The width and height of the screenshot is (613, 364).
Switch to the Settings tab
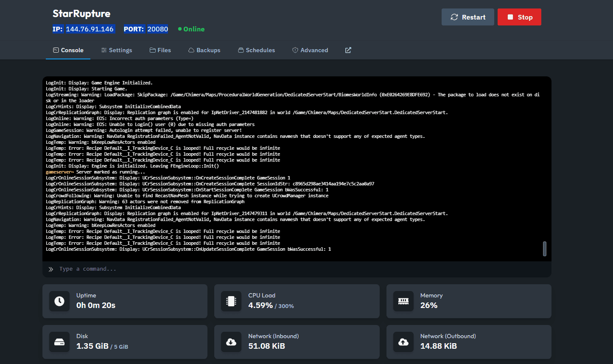117,50
